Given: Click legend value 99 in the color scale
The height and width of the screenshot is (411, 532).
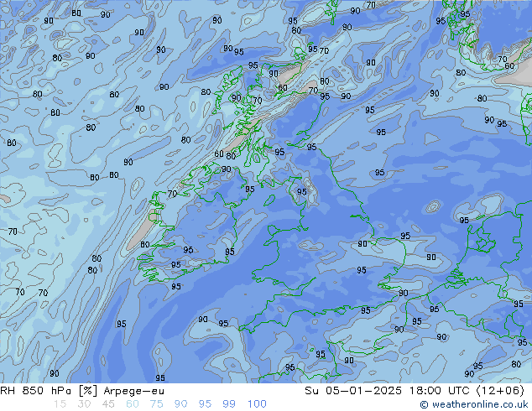Looking at the screenshot, I should (229, 404).
